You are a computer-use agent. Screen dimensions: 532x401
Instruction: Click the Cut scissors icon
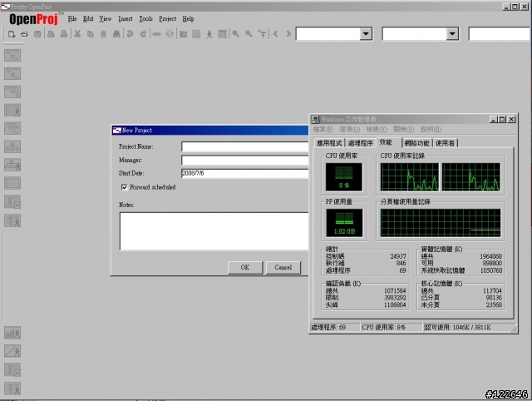77,34
